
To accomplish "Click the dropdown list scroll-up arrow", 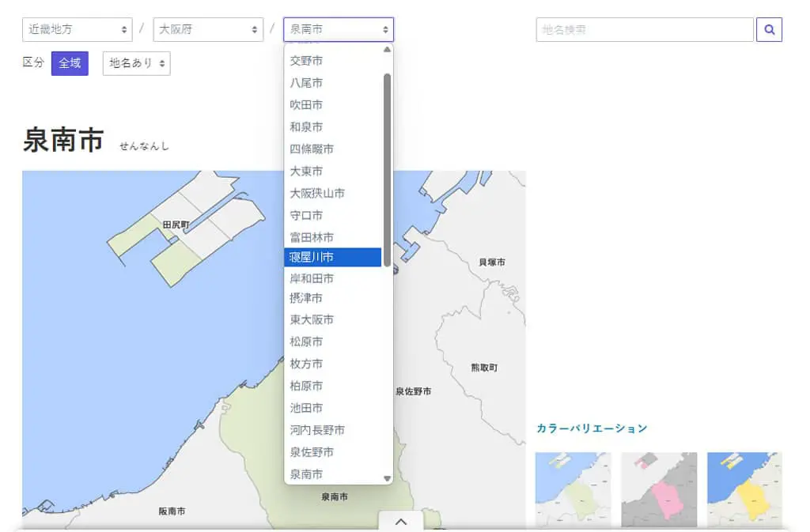I will point(387,50).
